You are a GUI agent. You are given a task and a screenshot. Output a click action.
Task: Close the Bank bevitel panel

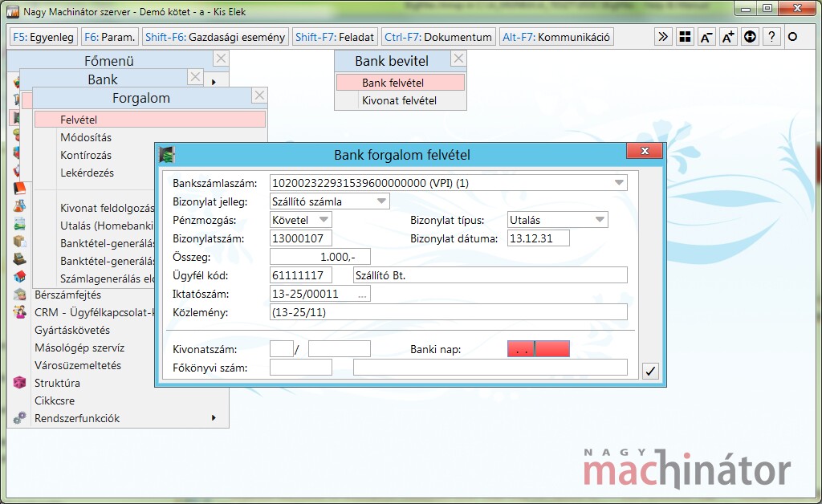coord(458,58)
